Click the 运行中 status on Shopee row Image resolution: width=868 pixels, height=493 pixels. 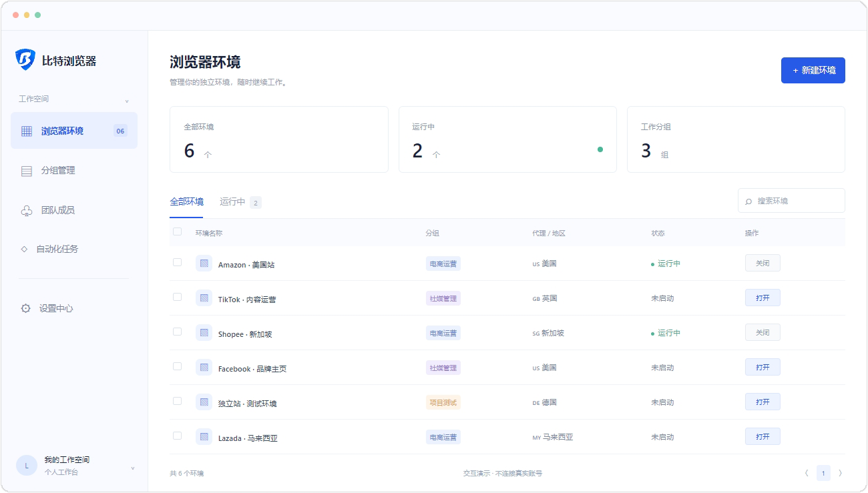point(666,333)
